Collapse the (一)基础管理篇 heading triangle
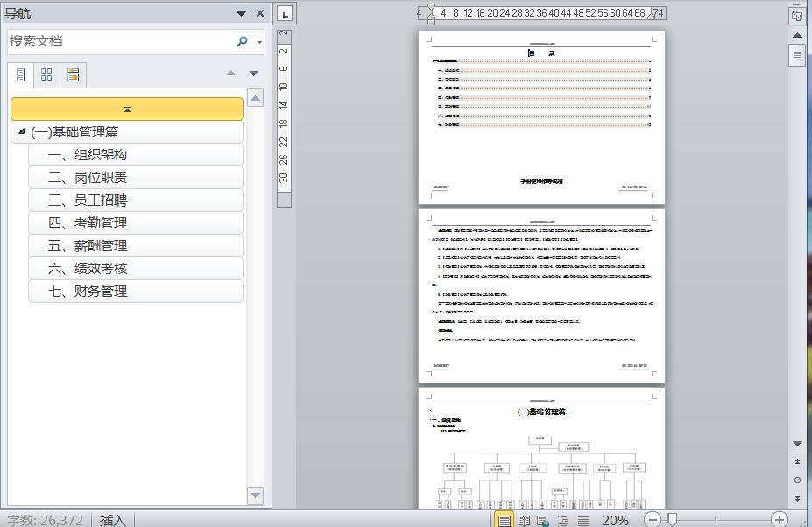 (22, 131)
